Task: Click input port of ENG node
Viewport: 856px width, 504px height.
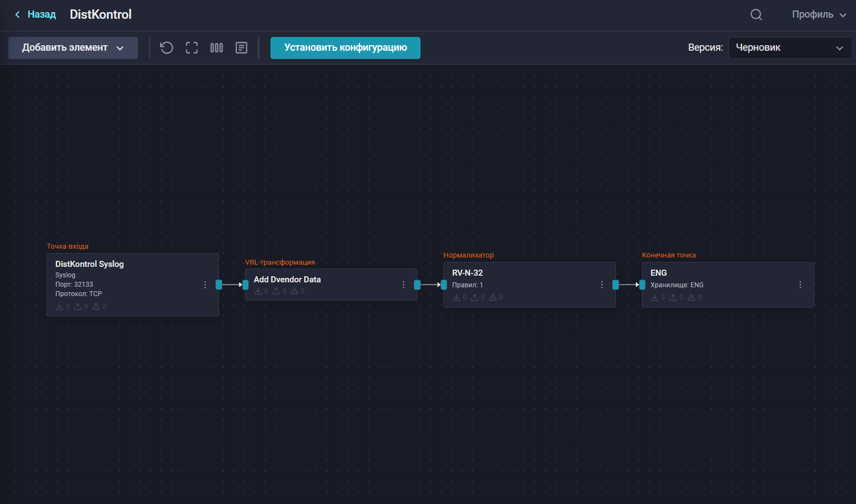Action: (642, 285)
